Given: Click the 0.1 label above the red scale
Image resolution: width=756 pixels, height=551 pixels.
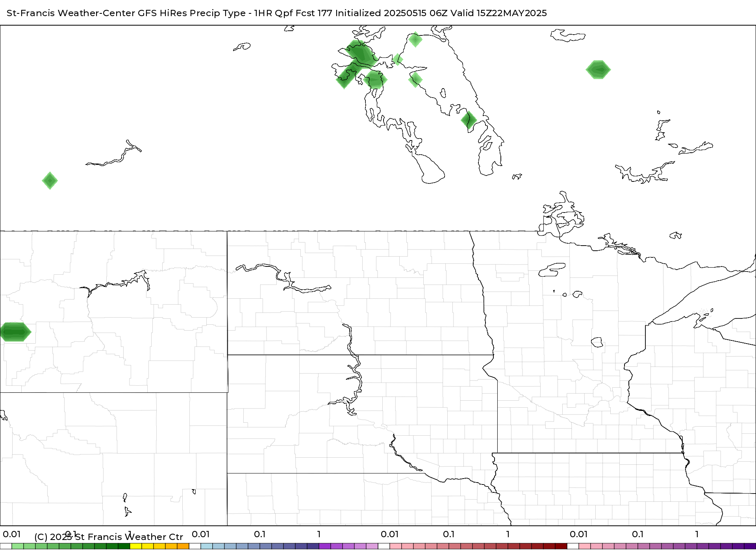Looking at the screenshot, I should pos(449,534).
